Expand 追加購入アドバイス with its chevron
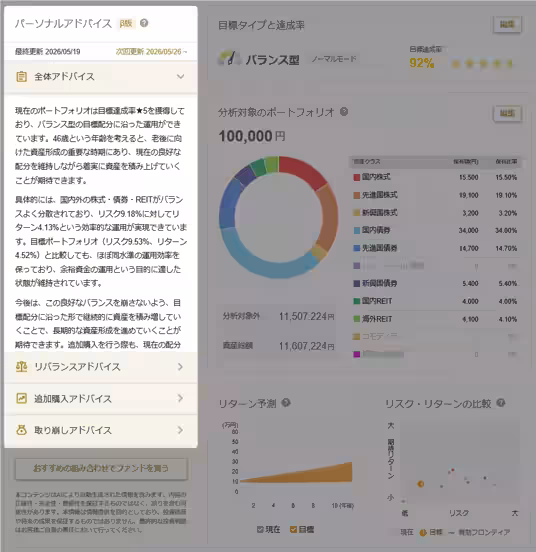The width and height of the screenshot is (536, 552). pos(180,398)
